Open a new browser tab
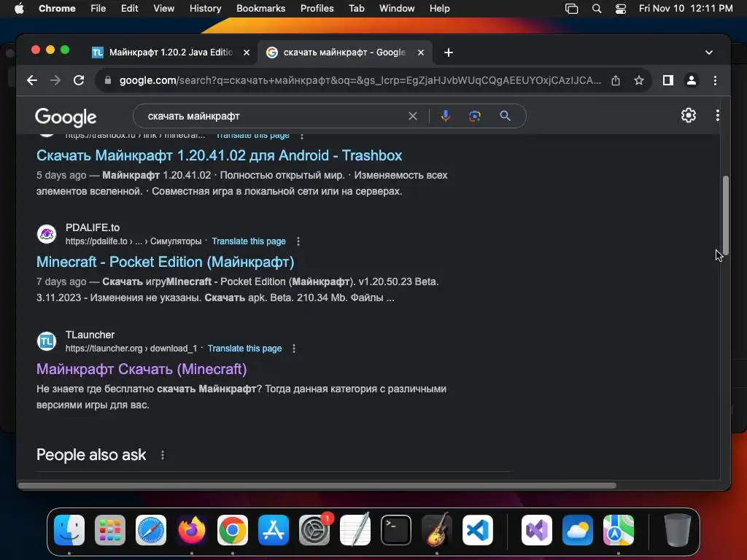 point(449,52)
